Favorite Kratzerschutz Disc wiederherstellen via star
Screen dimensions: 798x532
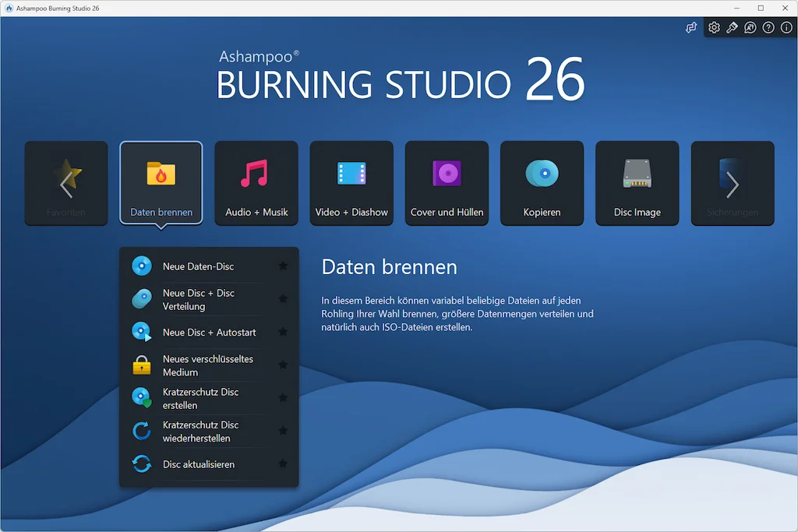point(283,431)
